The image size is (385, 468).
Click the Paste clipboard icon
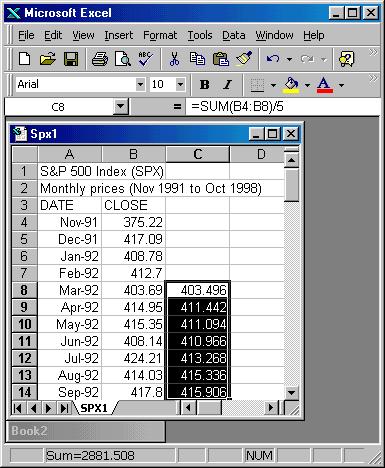(221, 59)
